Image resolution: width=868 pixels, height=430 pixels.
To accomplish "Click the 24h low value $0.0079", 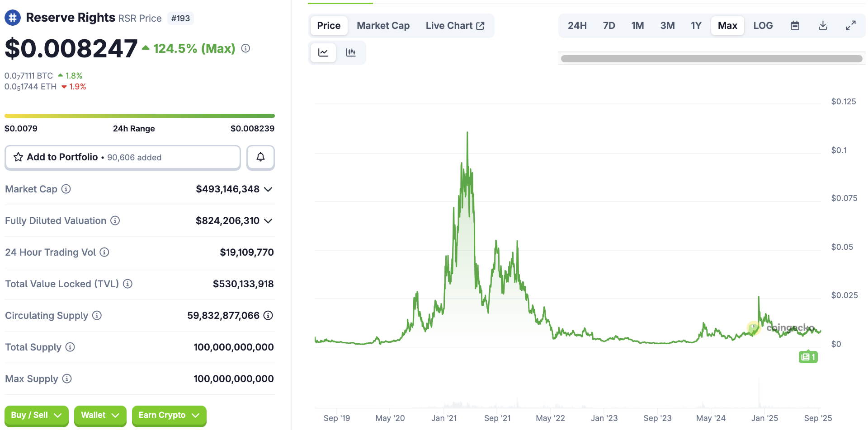I will click(21, 129).
